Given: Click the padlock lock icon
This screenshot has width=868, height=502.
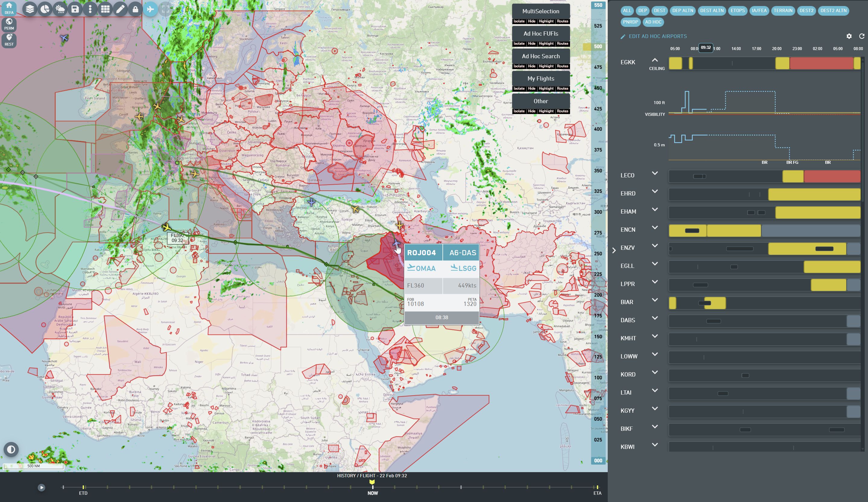Looking at the screenshot, I should (135, 9).
